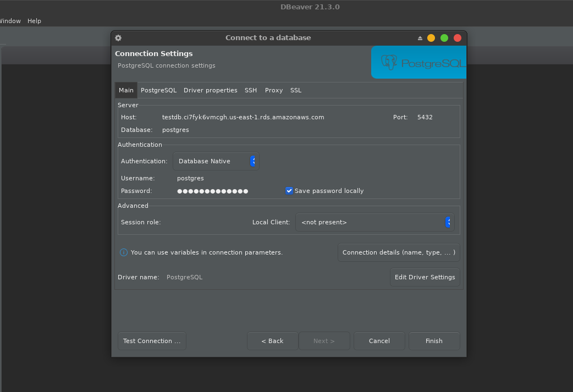Toggle Save password locally checkbox

point(289,191)
